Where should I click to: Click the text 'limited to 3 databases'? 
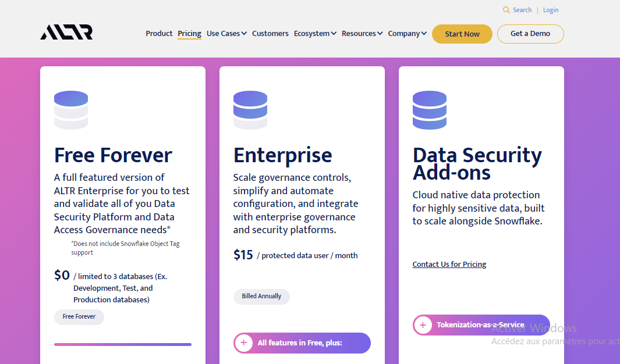[x=115, y=276]
